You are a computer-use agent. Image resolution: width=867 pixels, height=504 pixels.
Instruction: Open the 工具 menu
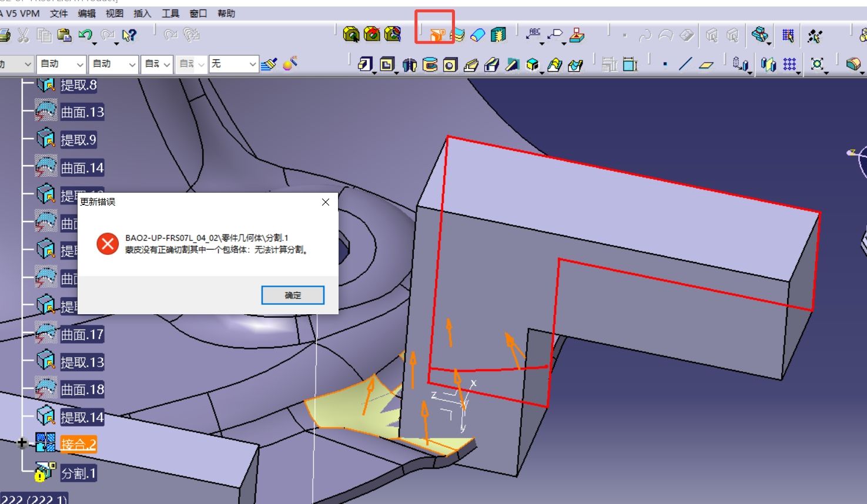tap(170, 13)
